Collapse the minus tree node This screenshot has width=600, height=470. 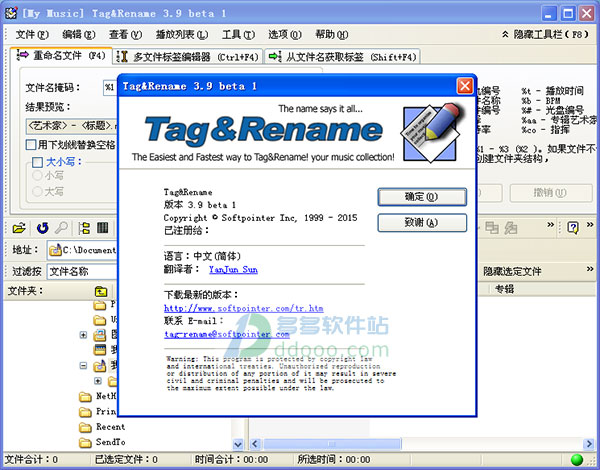(x=83, y=366)
